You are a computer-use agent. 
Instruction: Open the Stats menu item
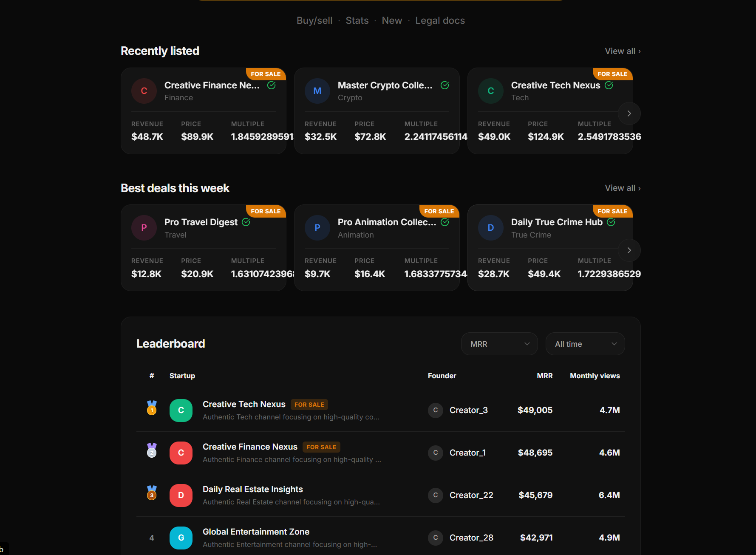(x=357, y=20)
